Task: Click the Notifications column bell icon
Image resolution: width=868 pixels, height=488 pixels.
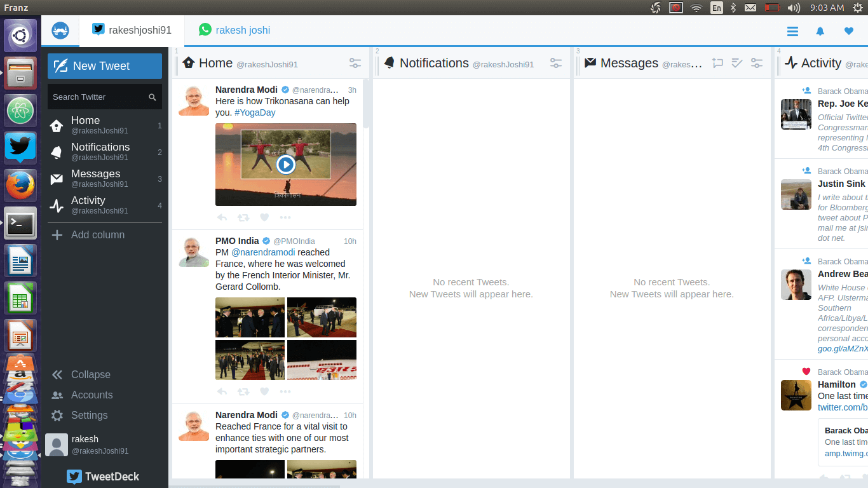Action: [389, 62]
